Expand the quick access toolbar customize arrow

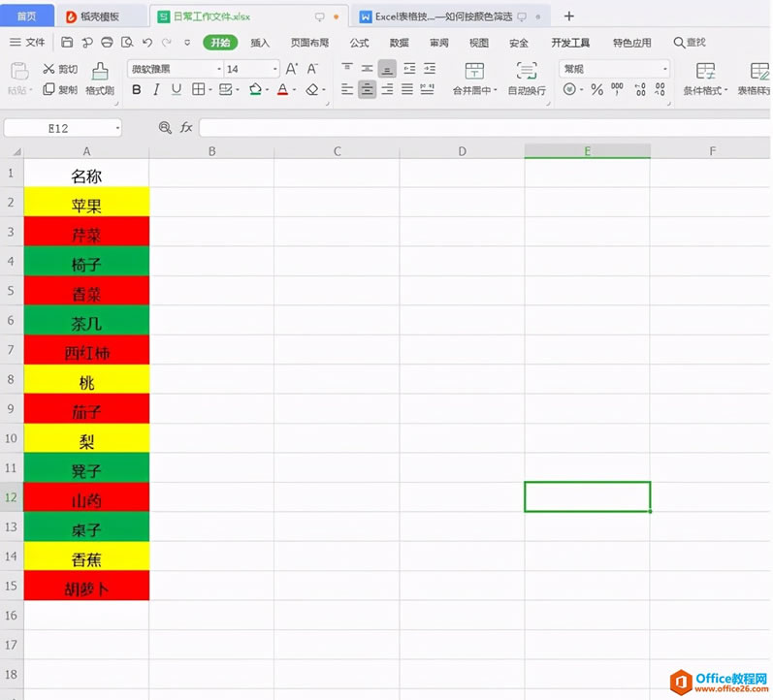click(187, 43)
